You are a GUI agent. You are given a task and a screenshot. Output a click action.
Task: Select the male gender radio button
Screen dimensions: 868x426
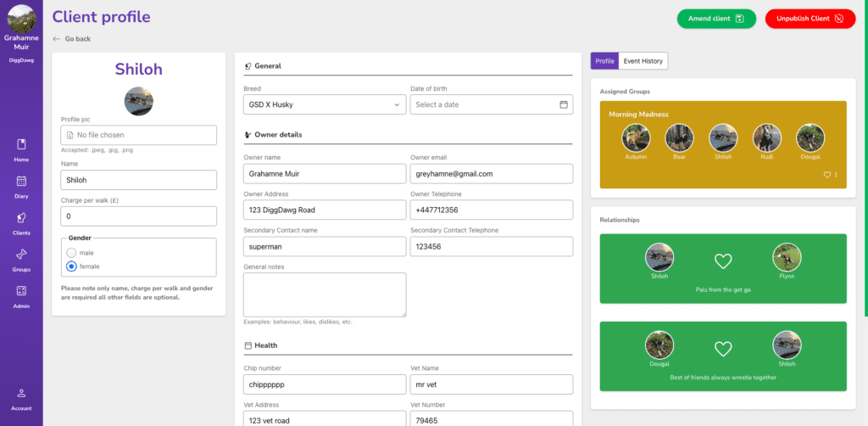[72, 253]
